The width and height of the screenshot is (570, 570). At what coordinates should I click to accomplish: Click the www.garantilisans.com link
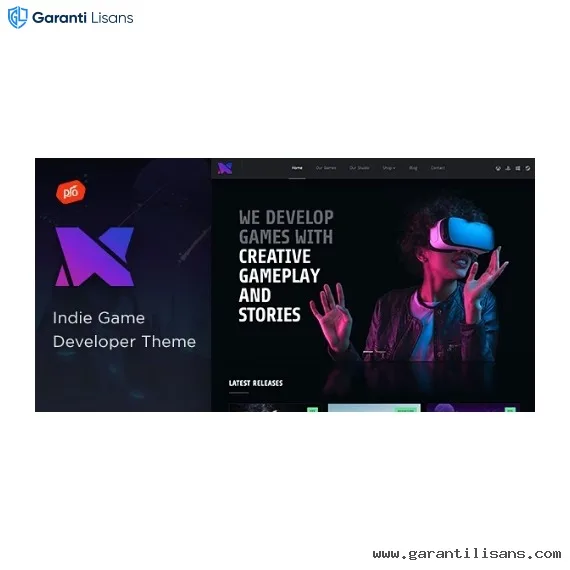[467, 554]
